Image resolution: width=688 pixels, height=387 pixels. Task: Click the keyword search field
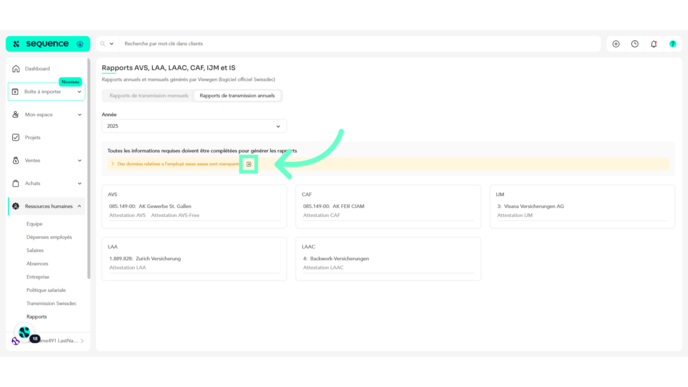pos(360,44)
